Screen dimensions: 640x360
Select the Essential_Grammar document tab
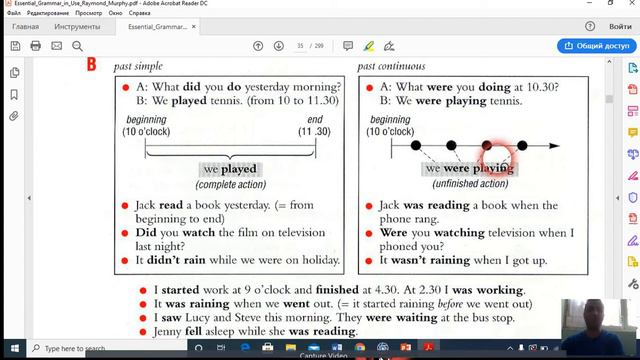157,27
